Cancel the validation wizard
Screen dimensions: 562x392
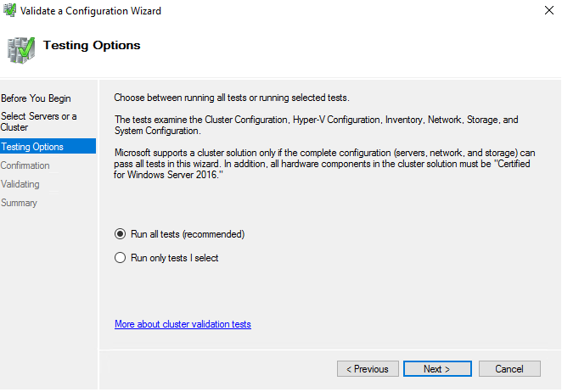[x=509, y=369]
